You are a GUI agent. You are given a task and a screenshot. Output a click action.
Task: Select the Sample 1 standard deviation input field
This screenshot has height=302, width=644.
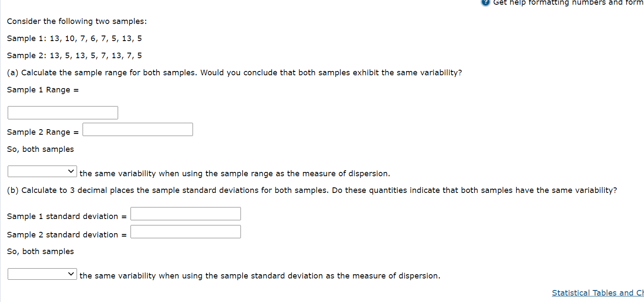click(x=185, y=213)
